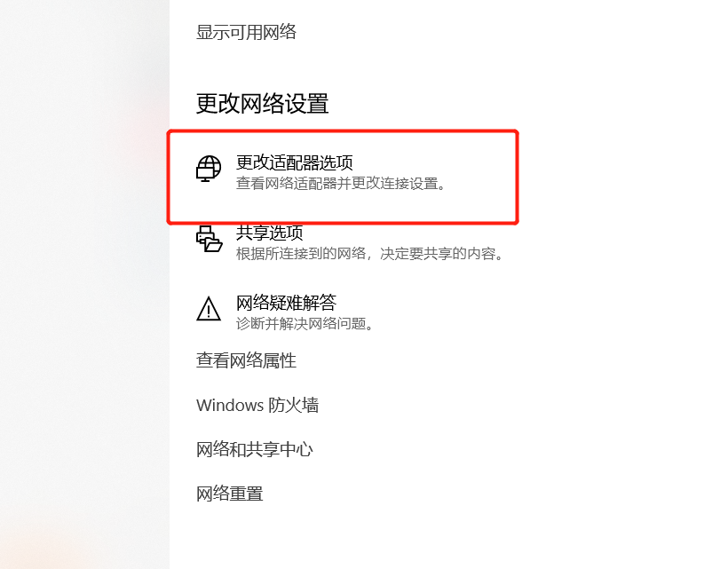Open the Windows 防火墙 link
Viewport: 728px width, 569px height.
click(257, 405)
